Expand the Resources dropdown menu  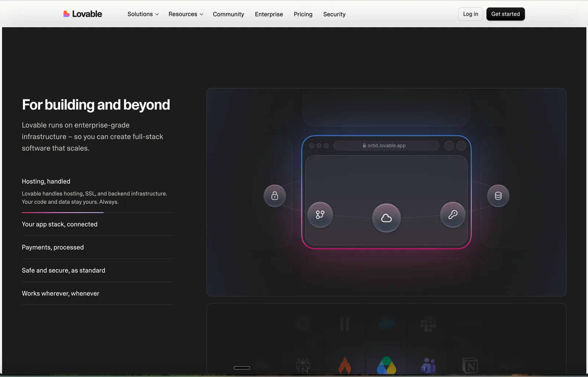(x=186, y=14)
